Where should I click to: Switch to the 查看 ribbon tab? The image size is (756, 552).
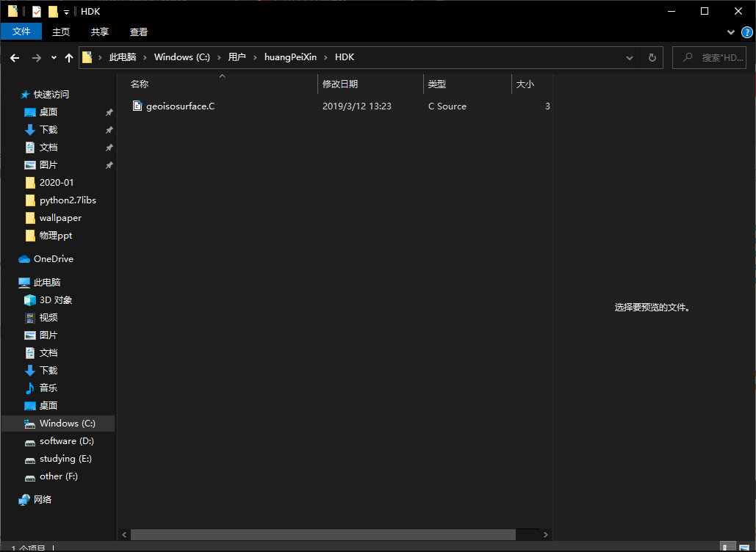point(139,32)
